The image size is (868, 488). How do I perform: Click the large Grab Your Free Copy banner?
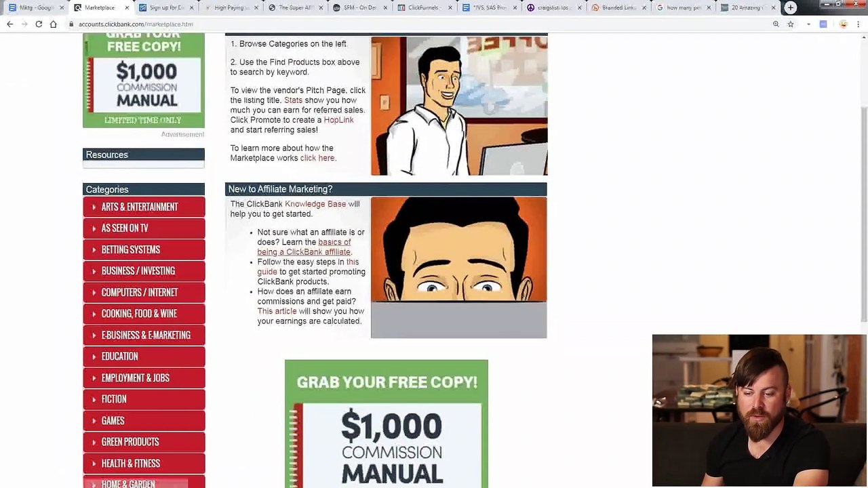(x=387, y=424)
